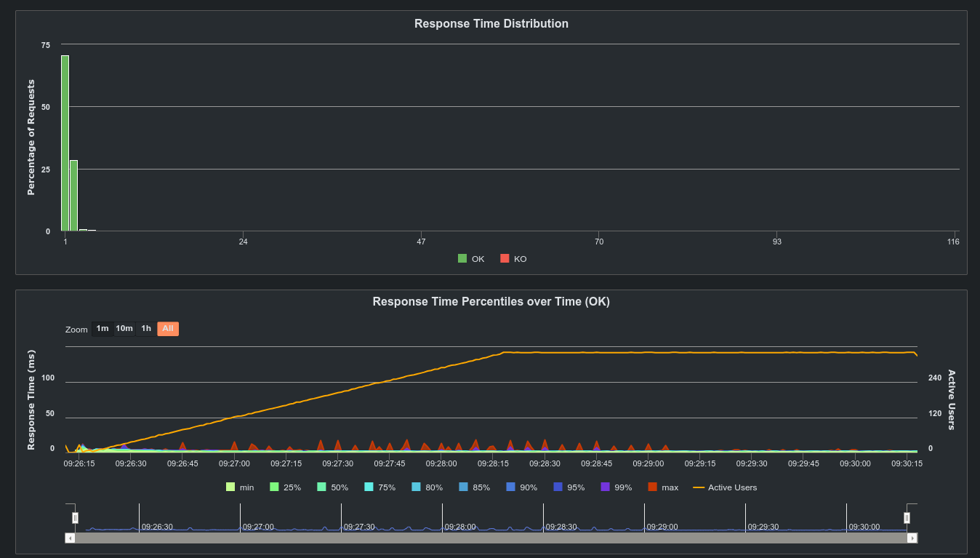Toggle the 99% percentile legend item
980x558 pixels.
(616, 487)
